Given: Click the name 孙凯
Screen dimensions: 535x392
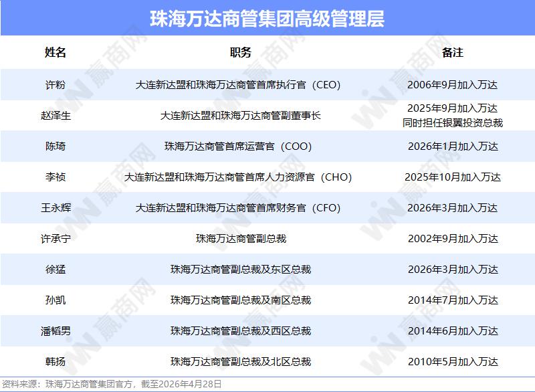Looking at the screenshot, I should click(56, 300).
